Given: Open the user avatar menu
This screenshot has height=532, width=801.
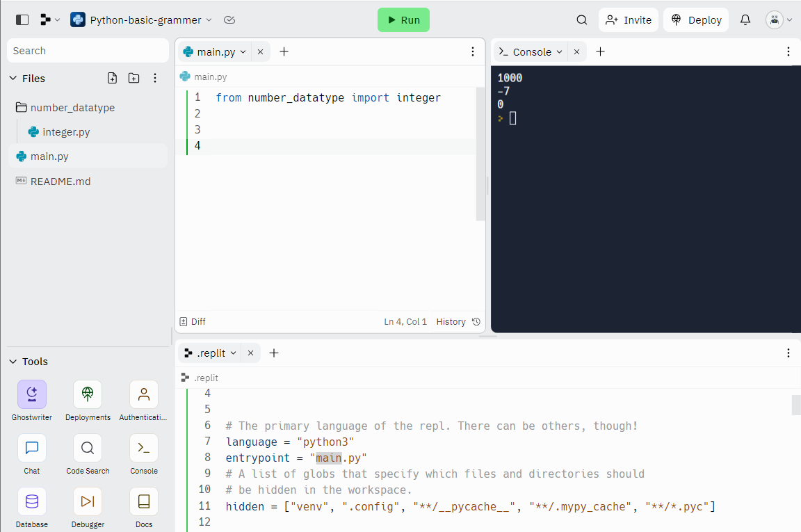Looking at the screenshot, I should tap(779, 20).
